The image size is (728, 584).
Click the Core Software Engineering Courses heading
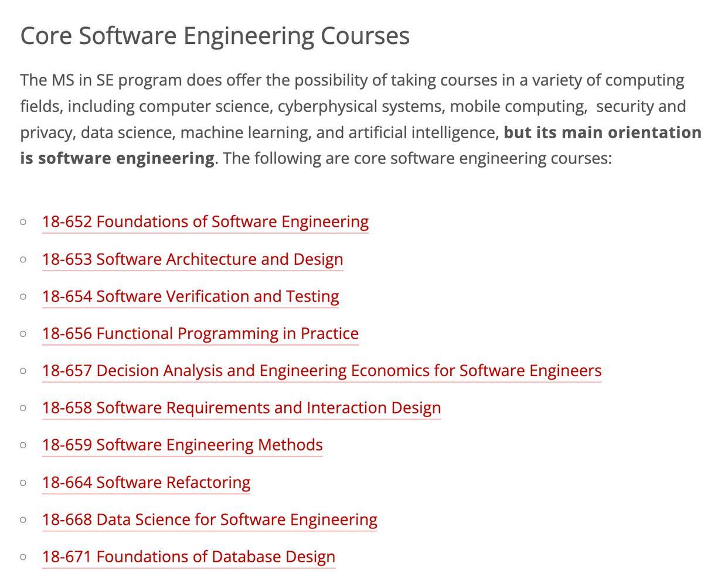click(x=215, y=36)
